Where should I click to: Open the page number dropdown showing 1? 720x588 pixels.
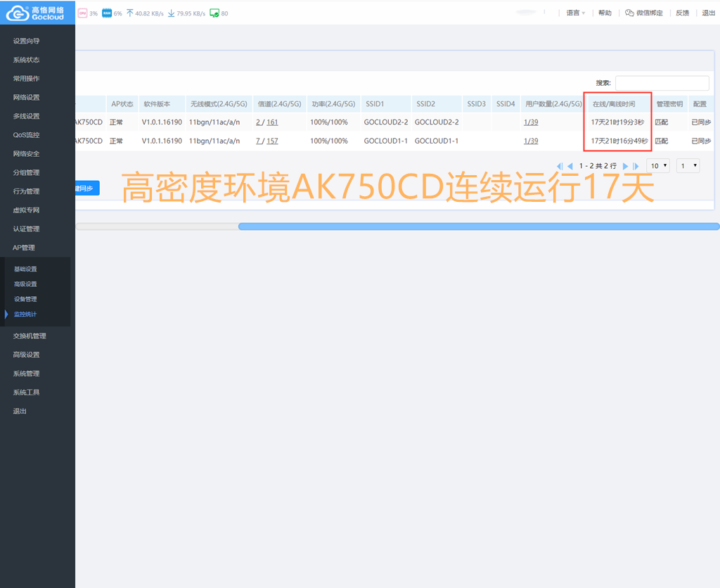[x=688, y=166]
